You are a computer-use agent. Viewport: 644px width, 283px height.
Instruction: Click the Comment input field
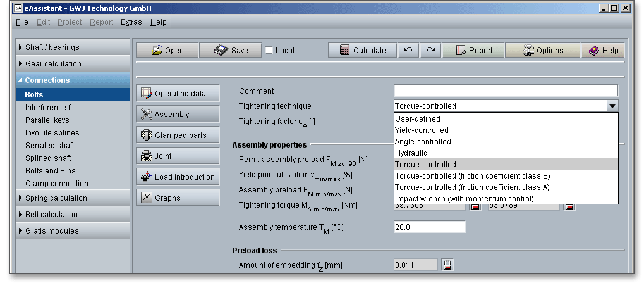[x=506, y=91]
